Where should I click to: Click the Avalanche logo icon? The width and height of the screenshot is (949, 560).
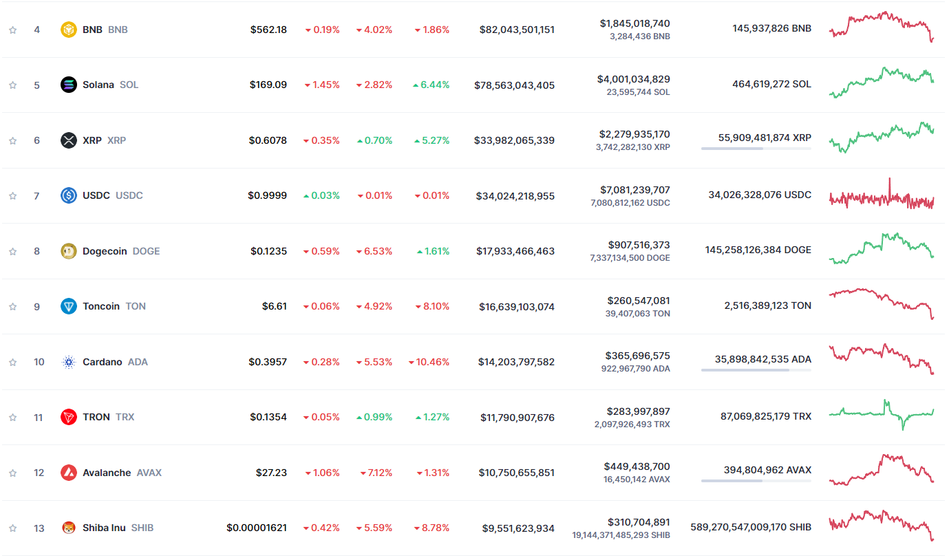click(x=69, y=473)
